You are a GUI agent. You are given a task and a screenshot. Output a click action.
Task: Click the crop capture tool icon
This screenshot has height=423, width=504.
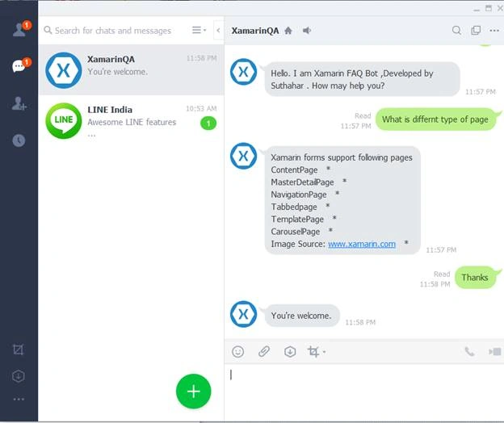click(313, 351)
